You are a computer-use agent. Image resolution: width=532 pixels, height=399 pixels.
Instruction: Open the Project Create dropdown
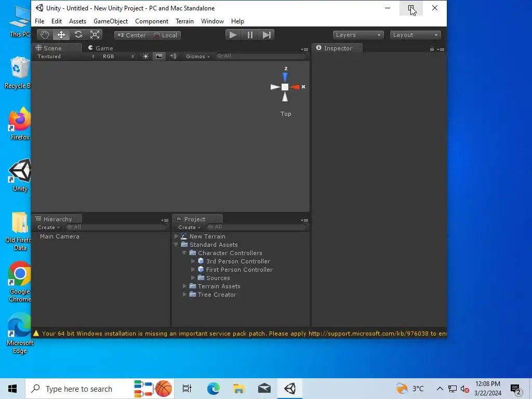click(x=189, y=228)
